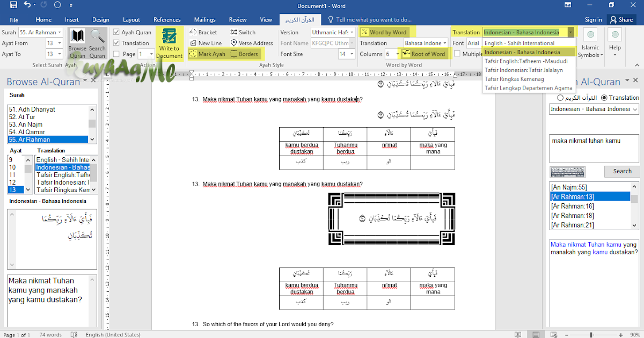Open the Page number dropdown
The width and height of the screenshot is (644, 338).
click(151, 54)
